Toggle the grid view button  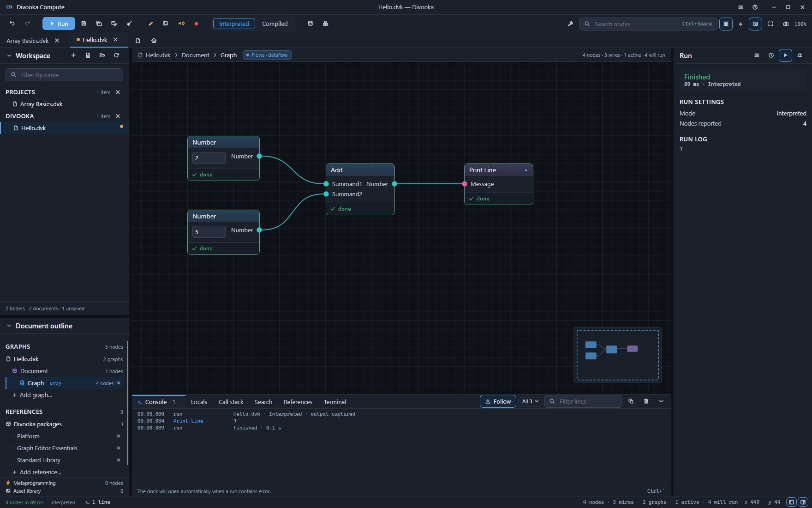click(726, 24)
